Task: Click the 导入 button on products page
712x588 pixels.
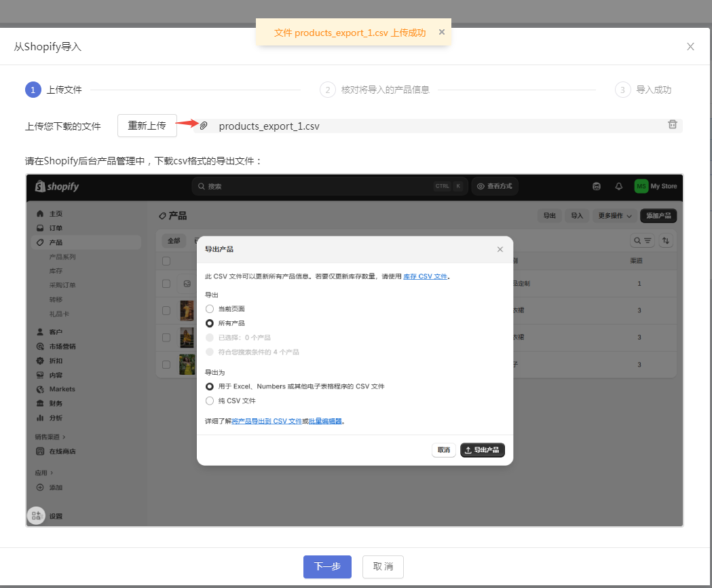Action: click(577, 215)
